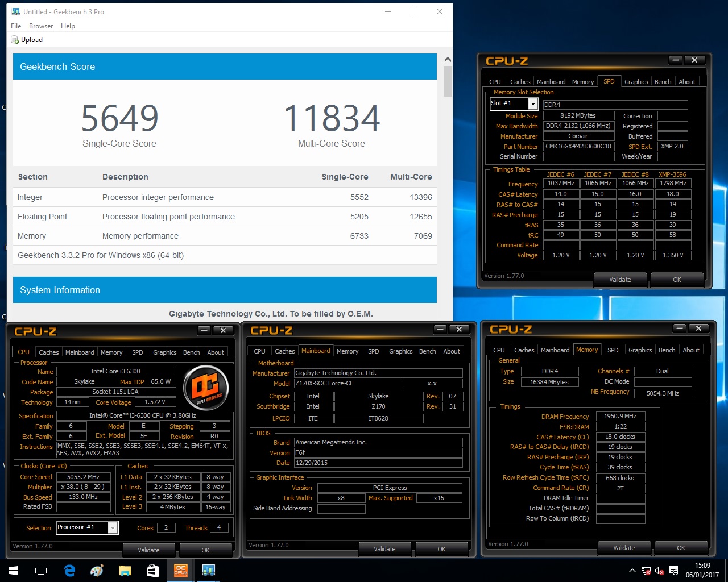Open the Processor #1 selection dropdown
This screenshot has height=582, width=728.
[x=113, y=528]
